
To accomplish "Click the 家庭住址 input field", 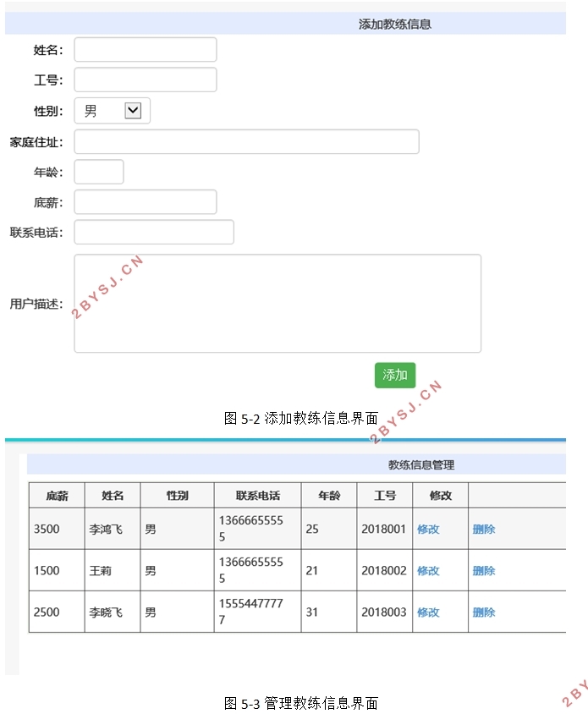I will [x=246, y=141].
